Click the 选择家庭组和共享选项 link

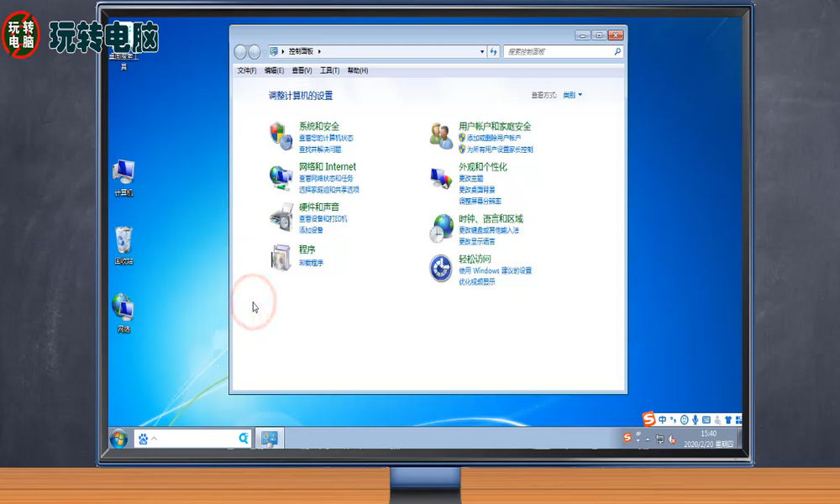[329, 190]
